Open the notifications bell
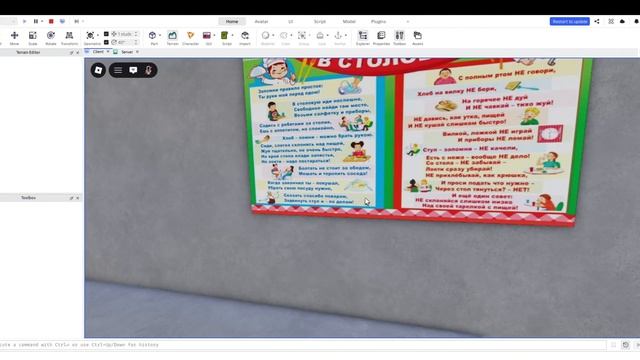 click(636, 21)
